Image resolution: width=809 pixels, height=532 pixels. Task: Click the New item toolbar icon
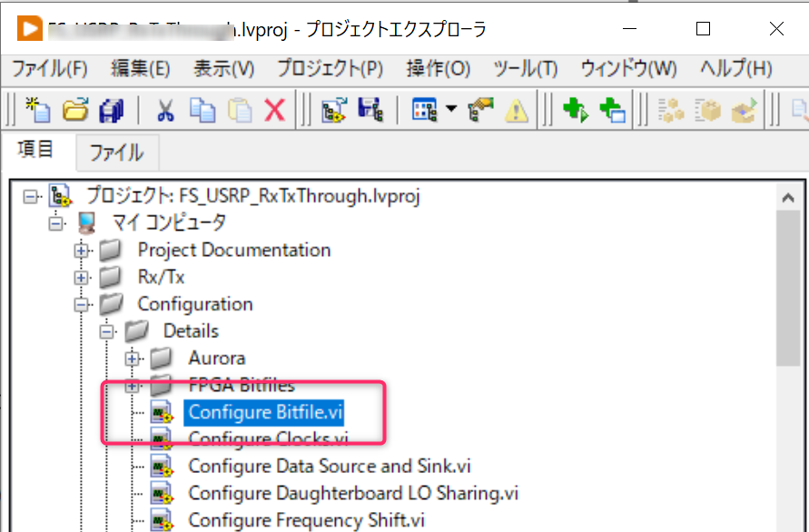click(x=38, y=110)
